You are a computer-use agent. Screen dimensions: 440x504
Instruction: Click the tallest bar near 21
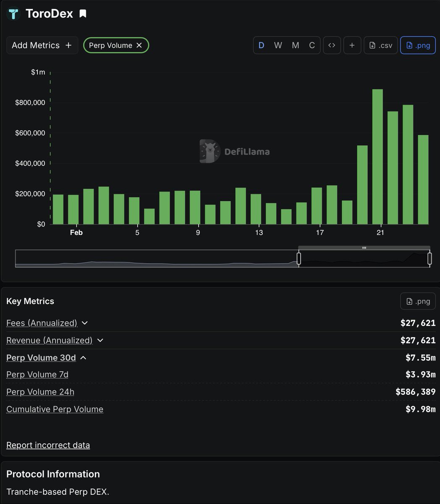click(377, 157)
